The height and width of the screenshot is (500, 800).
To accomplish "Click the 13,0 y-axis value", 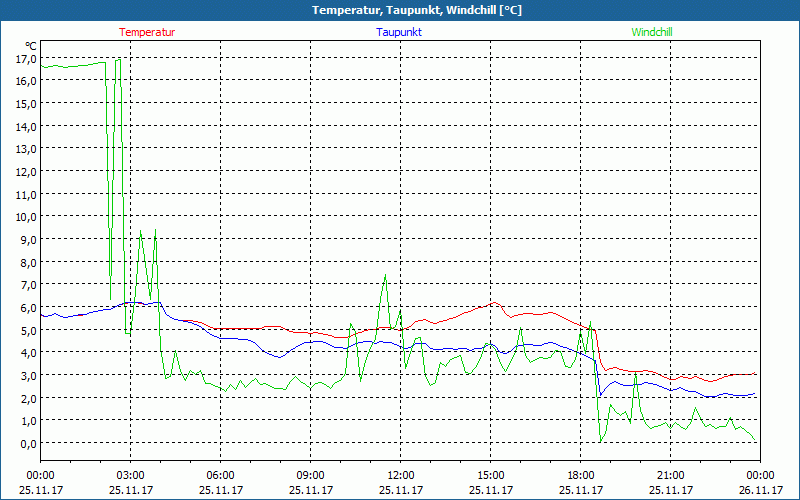I will (27, 149).
